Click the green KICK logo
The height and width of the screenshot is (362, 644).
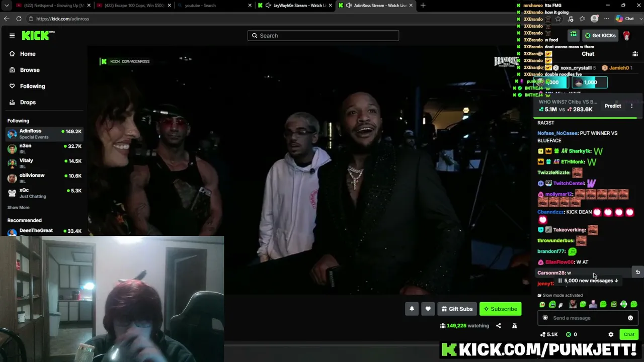coord(38,35)
